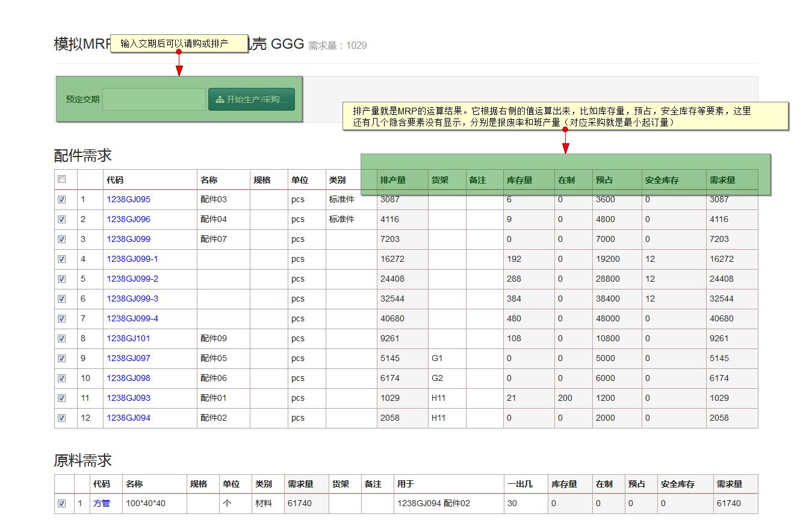Click the 用于 column header in 原料需求

coord(405,484)
